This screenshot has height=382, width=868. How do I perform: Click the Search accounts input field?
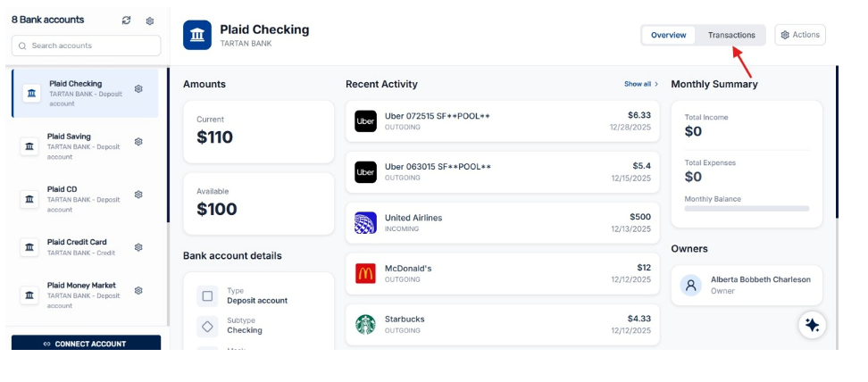click(x=87, y=46)
